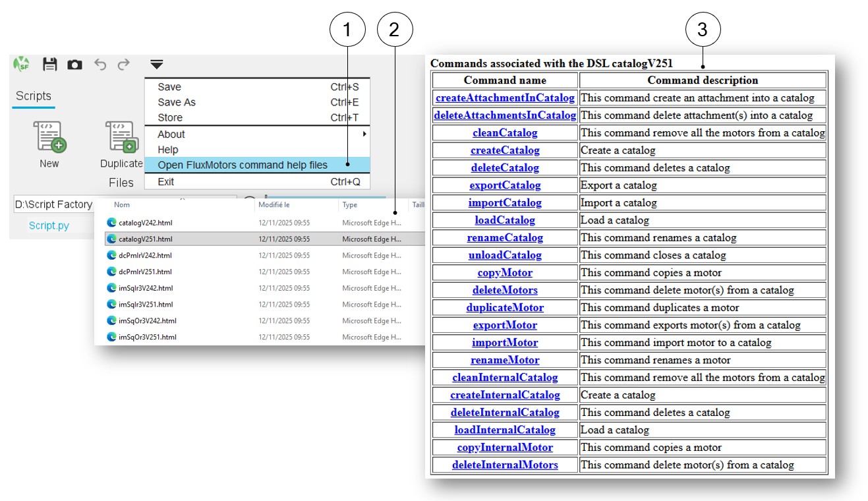Switch to the Scripts tab
Viewport: 868px width, 501px height.
pos(34,96)
